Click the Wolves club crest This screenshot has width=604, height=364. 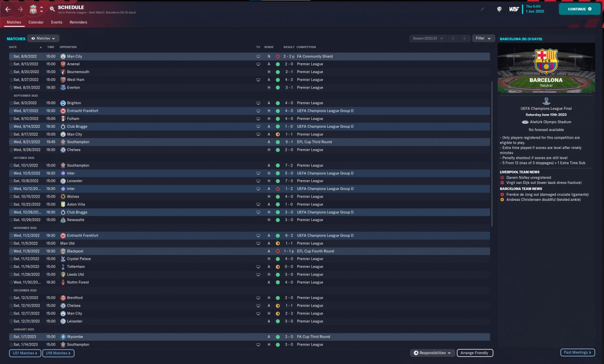63,197
